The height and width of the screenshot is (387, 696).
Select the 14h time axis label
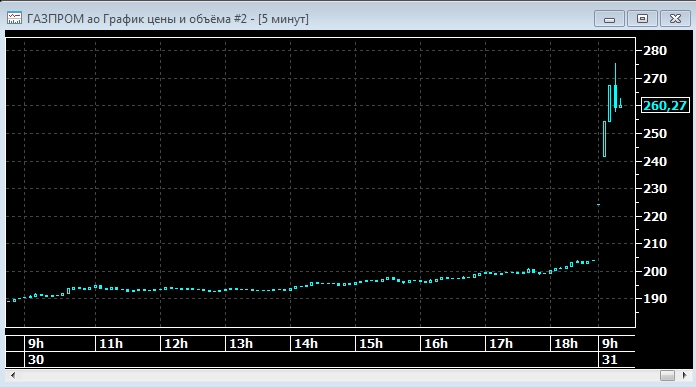click(306, 344)
